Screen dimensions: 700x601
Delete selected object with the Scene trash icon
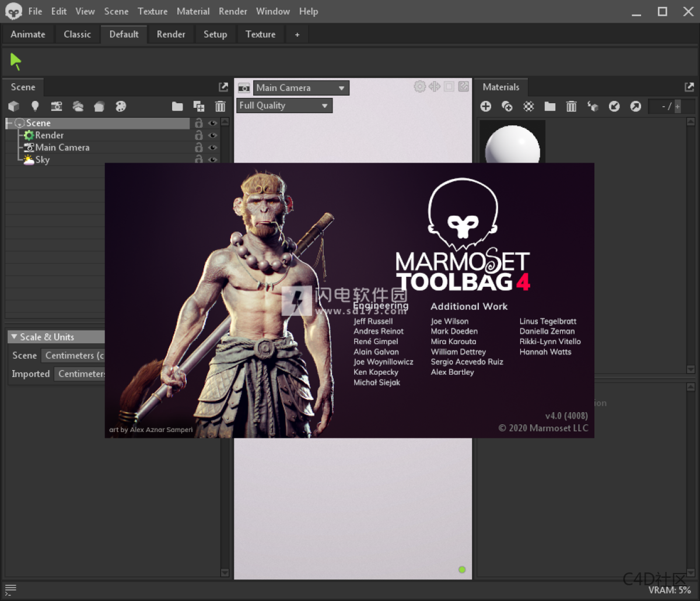click(220, 106)
